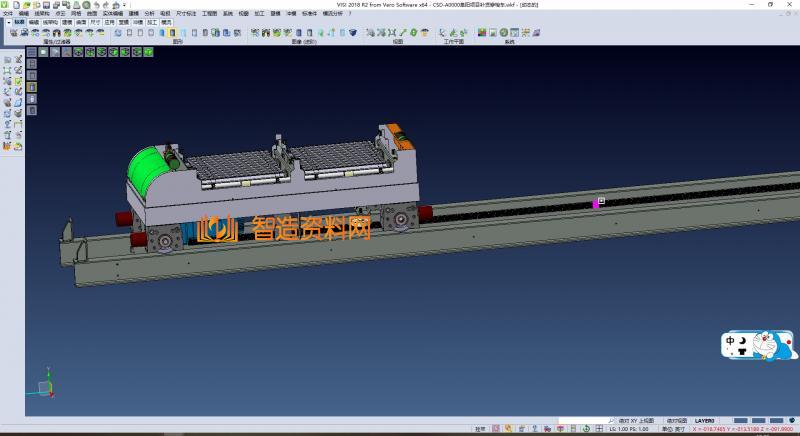Toggle the 中 input method indicator
800x436 pixels.
[x=732, y=341]
